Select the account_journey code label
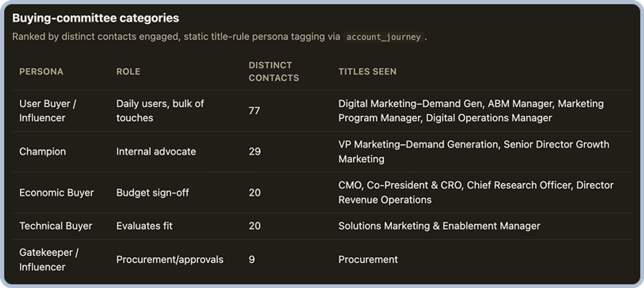644x288 pixels. [384, 37]
